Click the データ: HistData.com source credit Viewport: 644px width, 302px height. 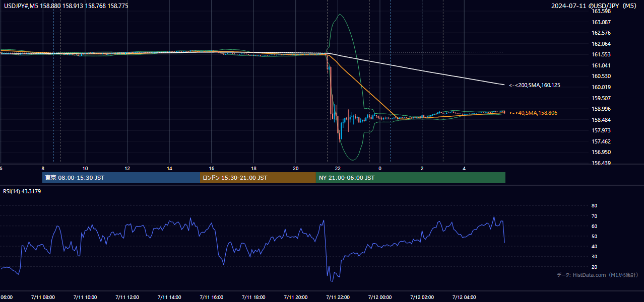tap(598, 275)
